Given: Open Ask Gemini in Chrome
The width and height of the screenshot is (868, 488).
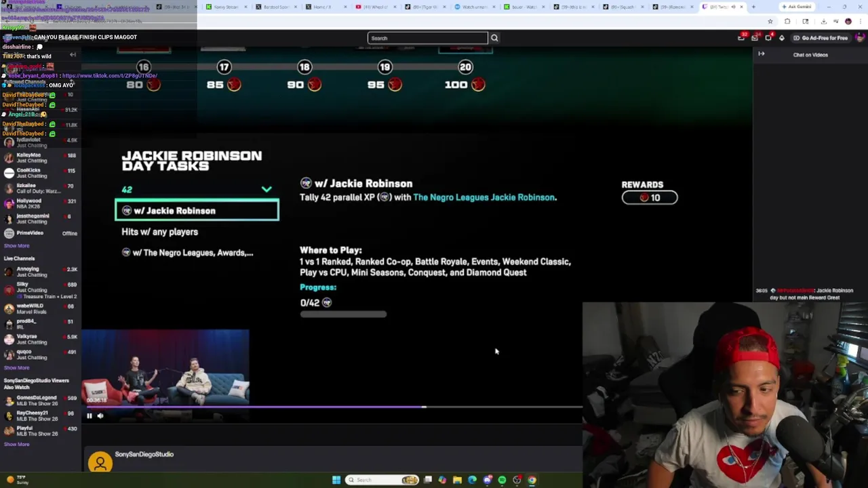Looking at the screenshot, I should tap(796, 7).
